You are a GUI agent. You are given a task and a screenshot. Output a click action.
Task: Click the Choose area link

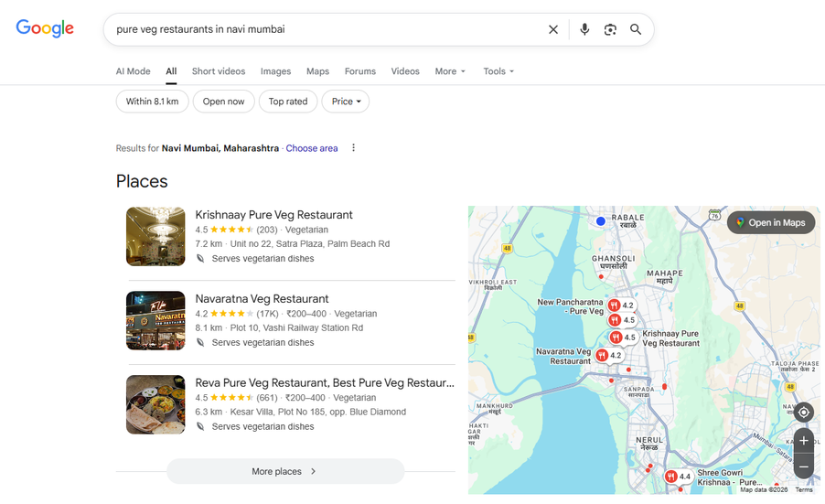pyautogui.click(x=312, y=148)
